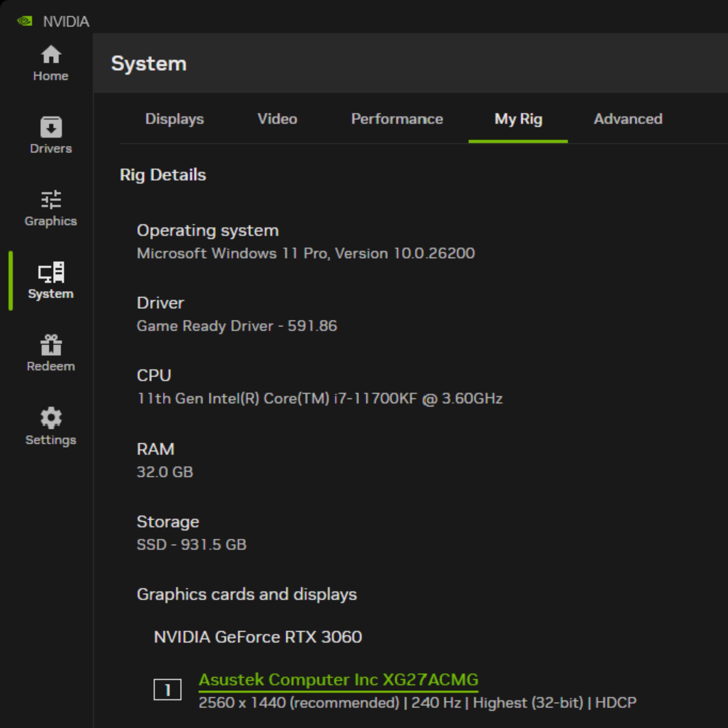Select the System computer icon
The image size is (728, 728).
(51, 272)
